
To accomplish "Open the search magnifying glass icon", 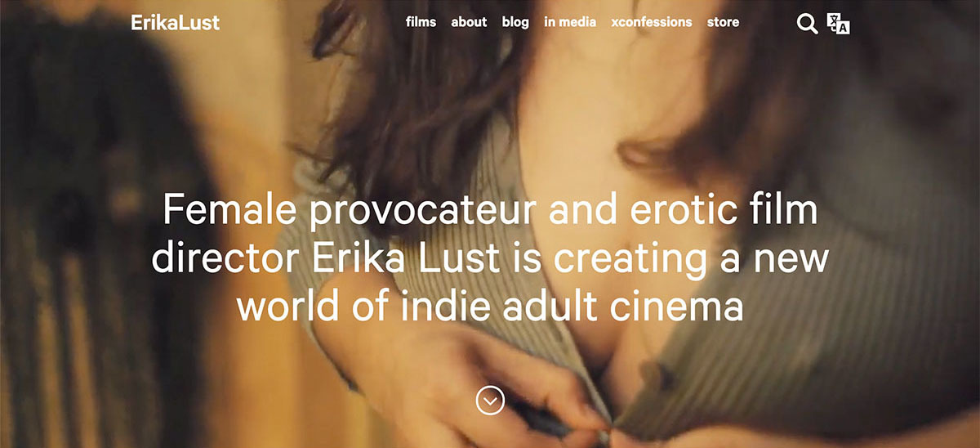I will tap(807, 24).
